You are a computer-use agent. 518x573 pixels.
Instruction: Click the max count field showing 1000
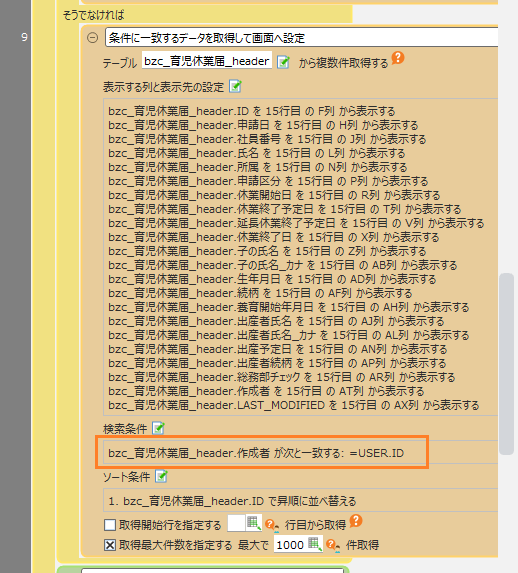click(290, 545)
